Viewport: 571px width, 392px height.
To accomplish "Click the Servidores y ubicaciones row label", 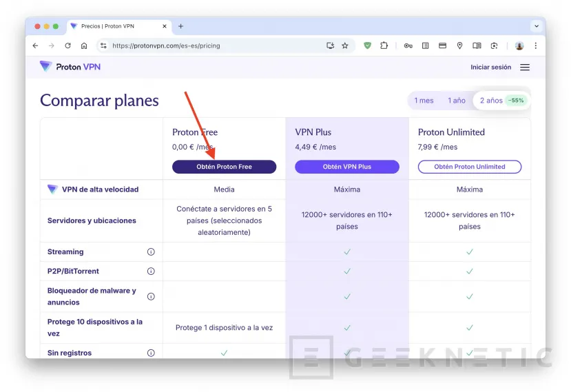I will (x=92, y=220).
